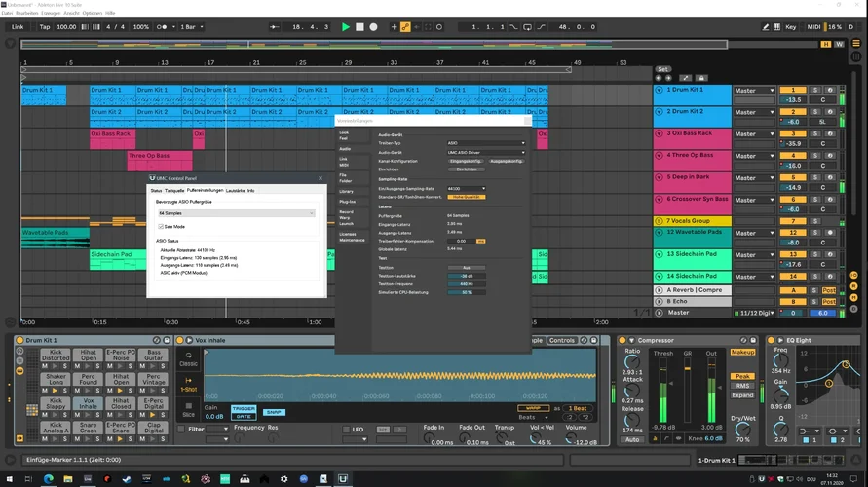The image size is (868, 487).
Task: Click the Einrichten button
Action: 467,169
